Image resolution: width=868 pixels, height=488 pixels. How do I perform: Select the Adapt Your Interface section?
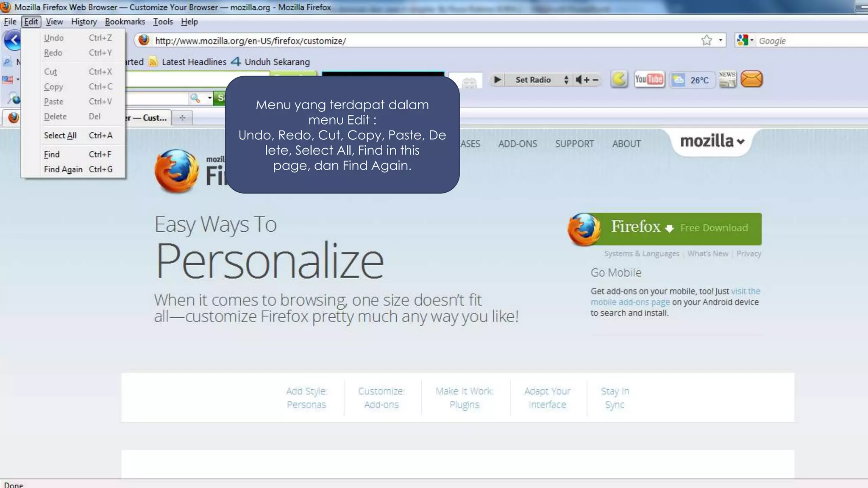point(547,397)
